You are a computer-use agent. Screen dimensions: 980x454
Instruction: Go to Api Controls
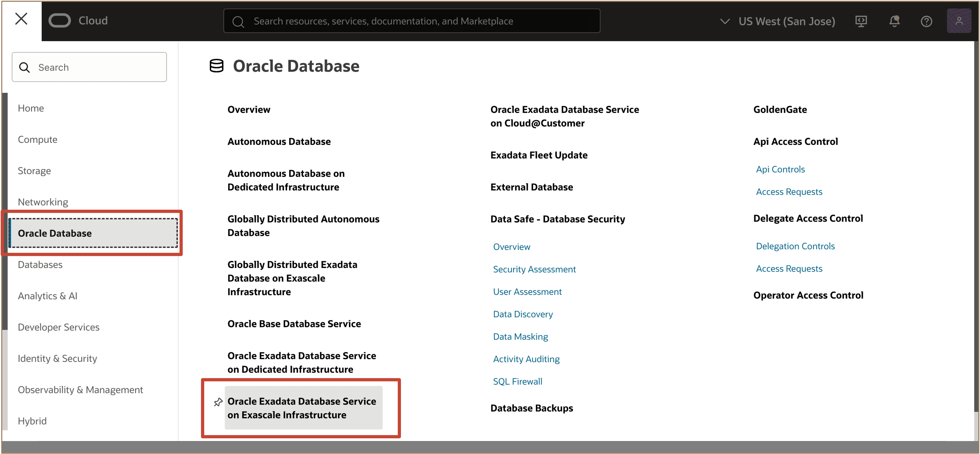780,169
